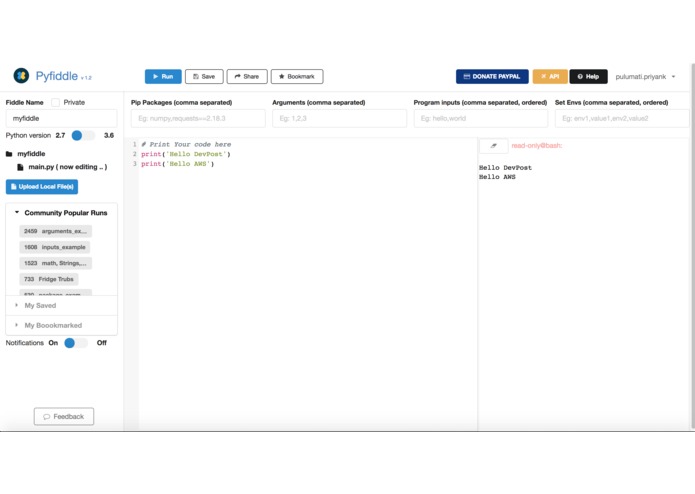Click the 3.6 Python version label
The width and height of the screenshot is (695, 494).
tap(109, 135)
